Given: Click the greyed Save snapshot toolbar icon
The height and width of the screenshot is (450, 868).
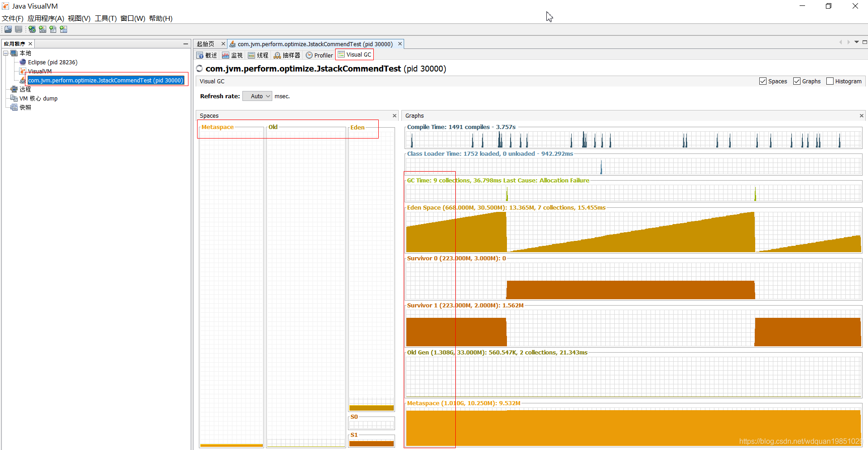Looking at the screenshot, I should [x=19, y=29].
